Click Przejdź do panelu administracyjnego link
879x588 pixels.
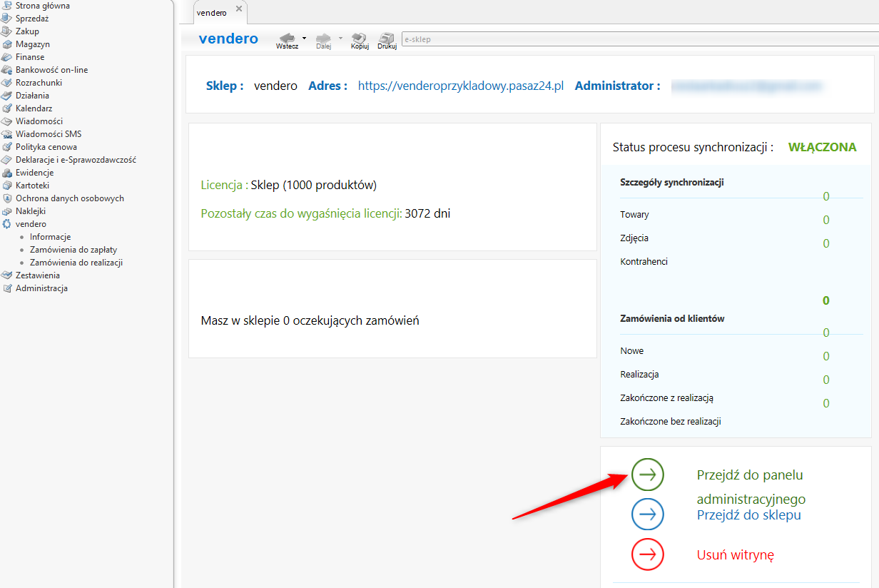point(751,487)
